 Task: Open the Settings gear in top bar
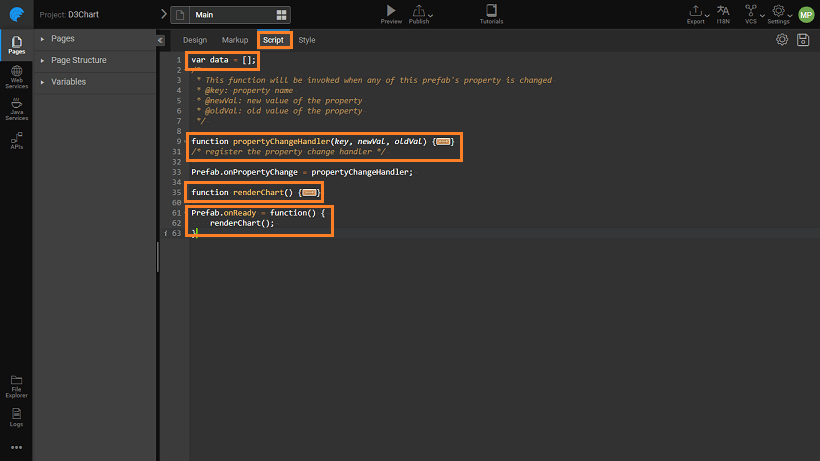pos(779,13)
